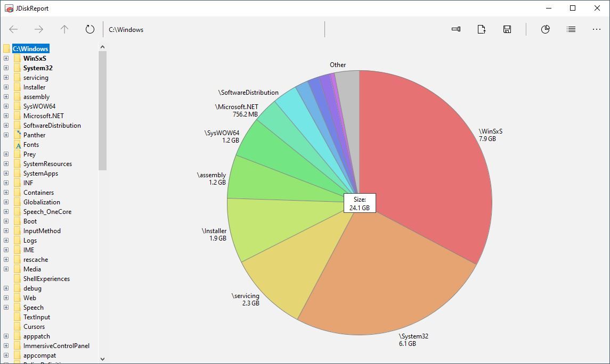The height and width of the screenshot is (364, 610).
Task: Select the SoftwareDistribution folder in tree
Action: pos(52,126)
